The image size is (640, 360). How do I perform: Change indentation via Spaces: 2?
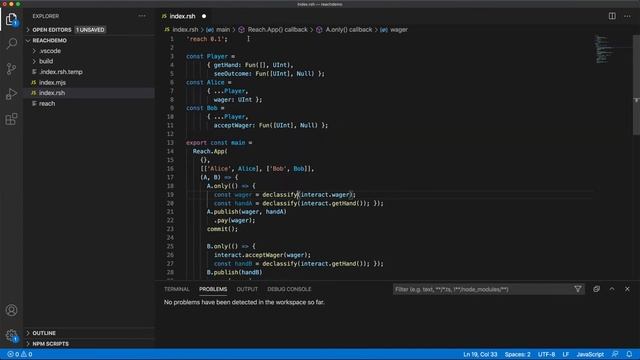pyautogui.click(x=518, y=354)
